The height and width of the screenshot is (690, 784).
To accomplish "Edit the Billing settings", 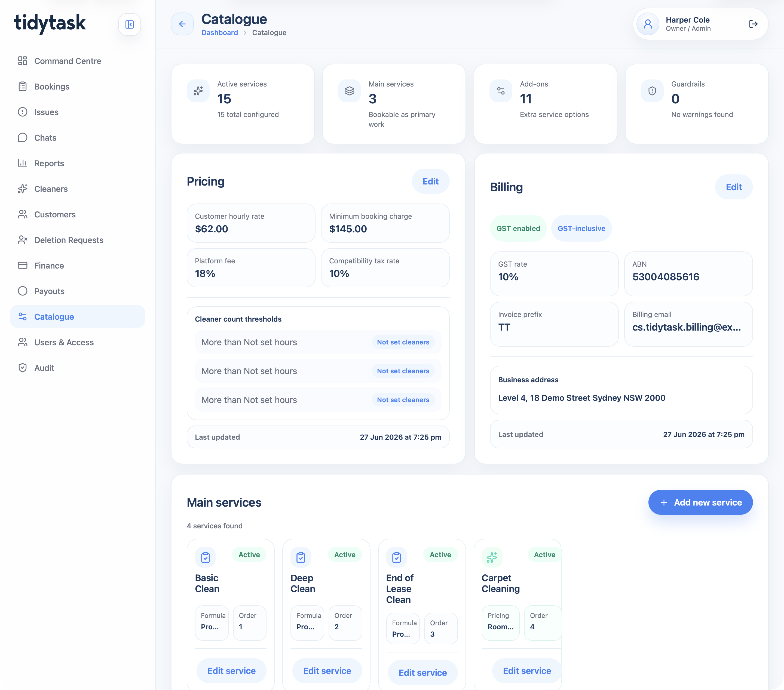I will coord(733,187).
